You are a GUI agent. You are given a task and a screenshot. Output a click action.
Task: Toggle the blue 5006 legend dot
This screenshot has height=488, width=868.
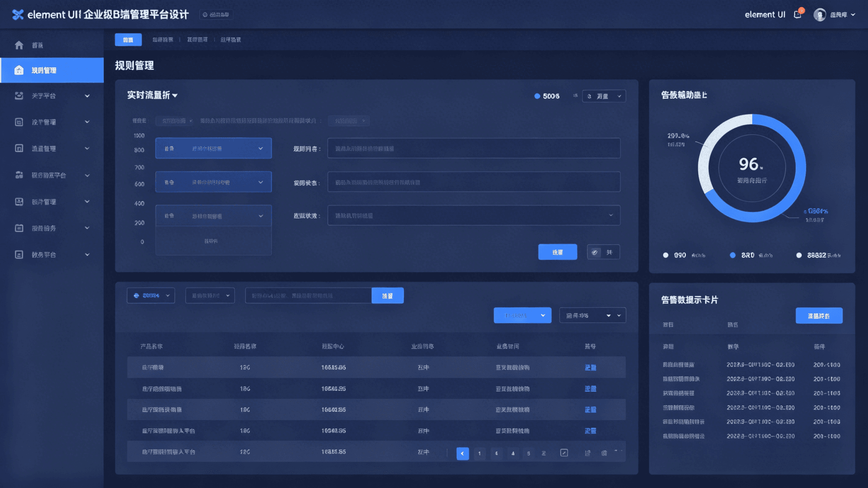click(x=537, y=96)
